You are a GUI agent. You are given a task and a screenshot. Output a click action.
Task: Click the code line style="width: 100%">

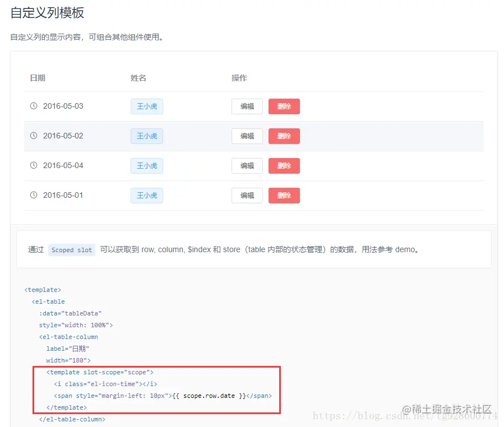point(76,325)
